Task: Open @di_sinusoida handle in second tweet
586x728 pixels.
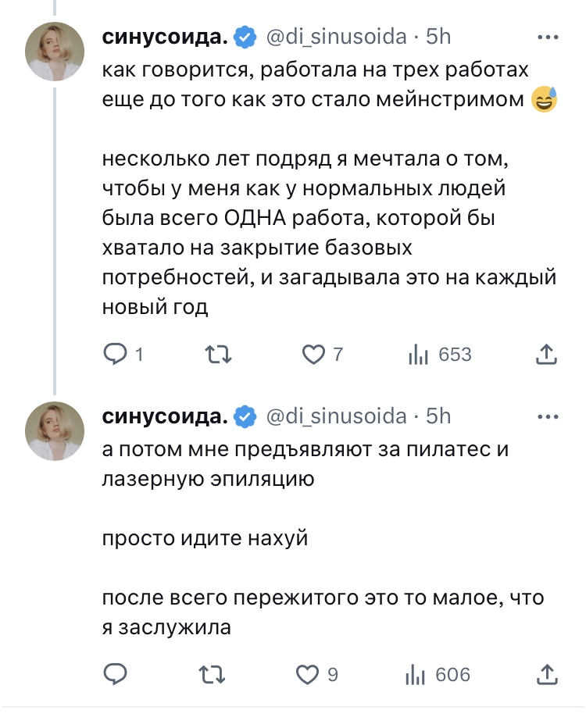Action: pos(337,416)
